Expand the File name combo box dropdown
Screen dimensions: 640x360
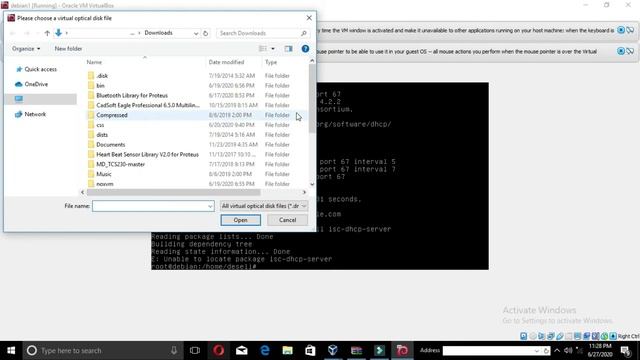(210, 206)
